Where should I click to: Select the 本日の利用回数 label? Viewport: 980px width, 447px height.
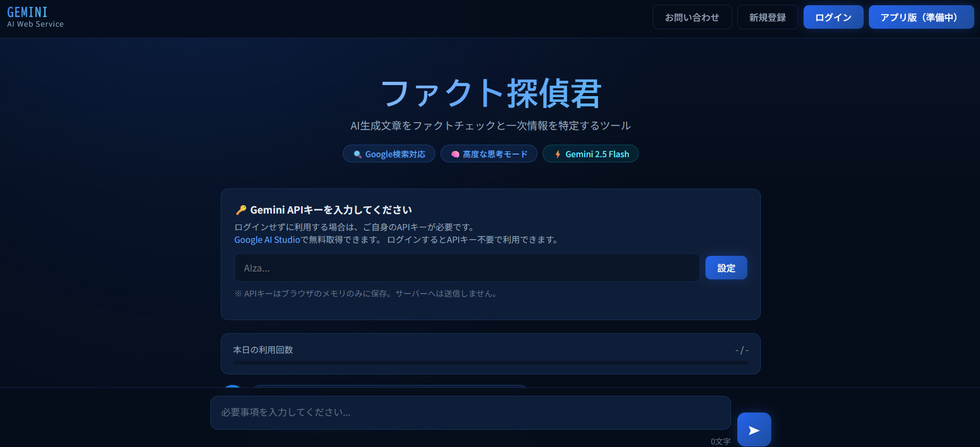pyautogui.click(x=263, y=350)
